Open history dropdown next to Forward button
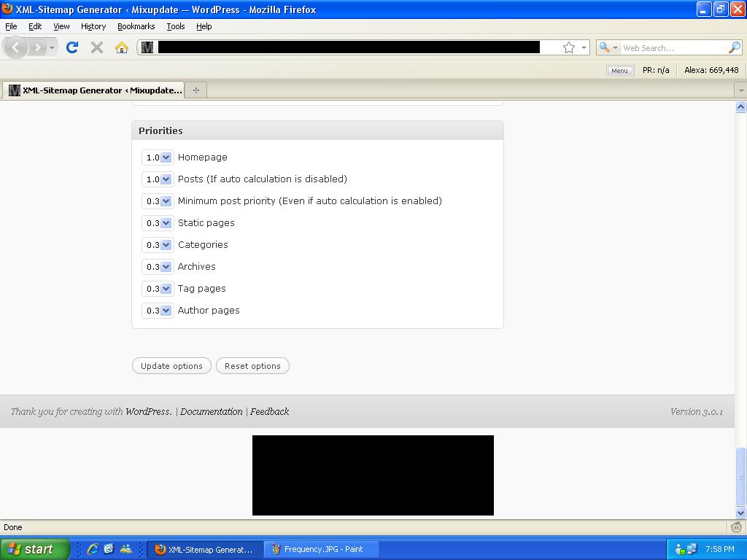Screen dimensions: 747x560 52,47
